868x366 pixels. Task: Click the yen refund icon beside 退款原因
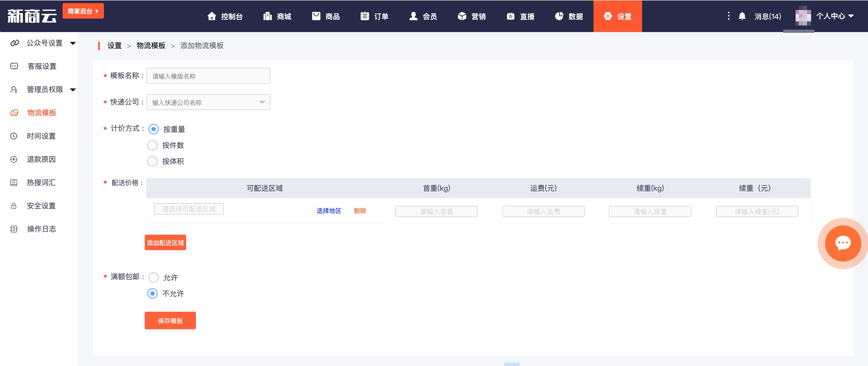point(14,159)
